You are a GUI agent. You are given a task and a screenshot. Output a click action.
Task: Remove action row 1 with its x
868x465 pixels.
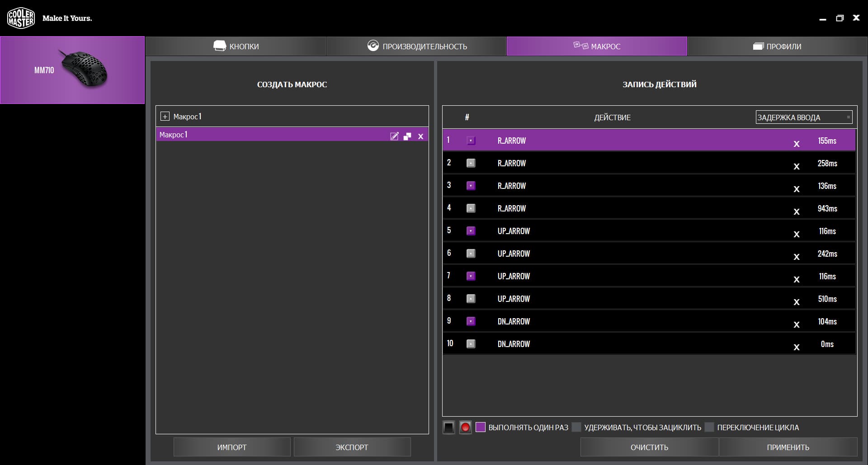[x=797, y=144]
